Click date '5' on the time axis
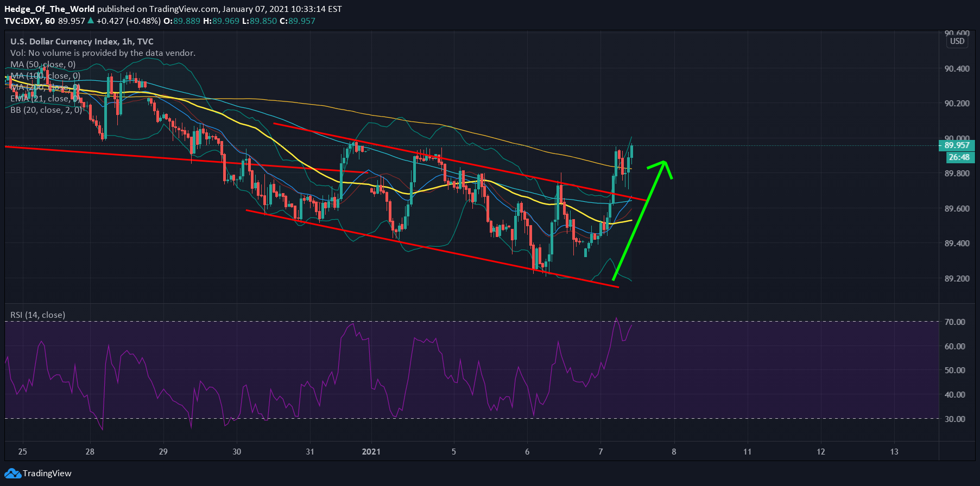This screenshot has width=980, height=486. [x=454, y=451]
